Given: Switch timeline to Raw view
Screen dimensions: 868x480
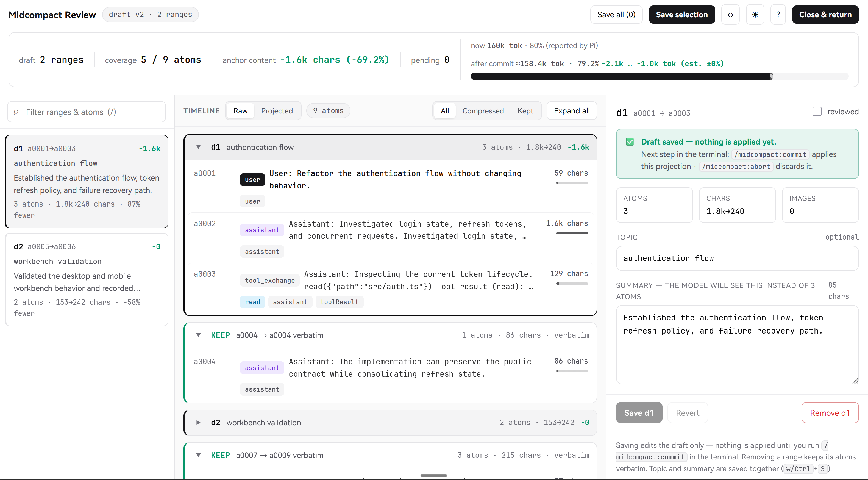Looking at the screenshot, I should coord(240,110).
